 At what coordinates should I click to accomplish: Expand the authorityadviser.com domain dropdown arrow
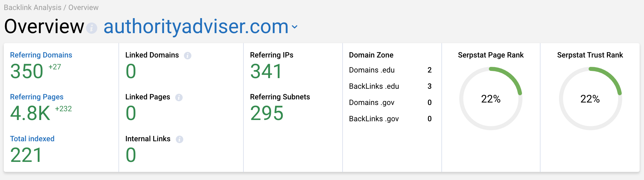[x=295, y=27]
